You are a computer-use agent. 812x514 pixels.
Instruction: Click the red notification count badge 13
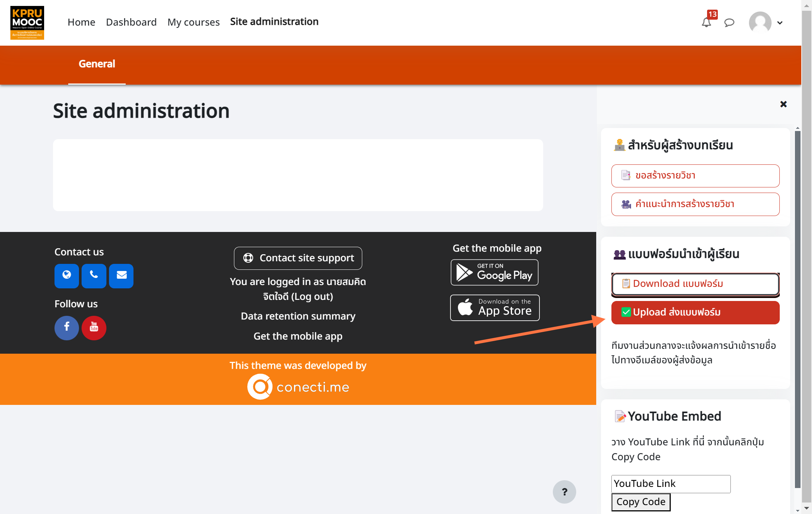(712, 14)
